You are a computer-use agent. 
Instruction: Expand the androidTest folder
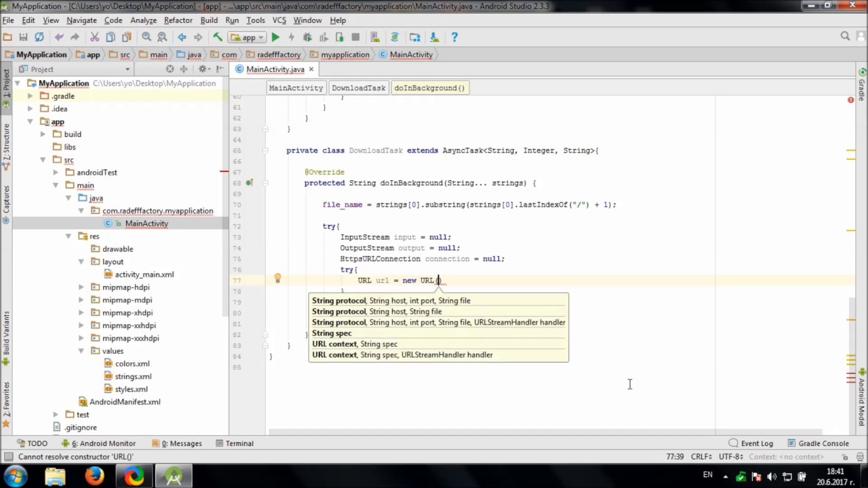pyautogui.click(x=56, y=172)
